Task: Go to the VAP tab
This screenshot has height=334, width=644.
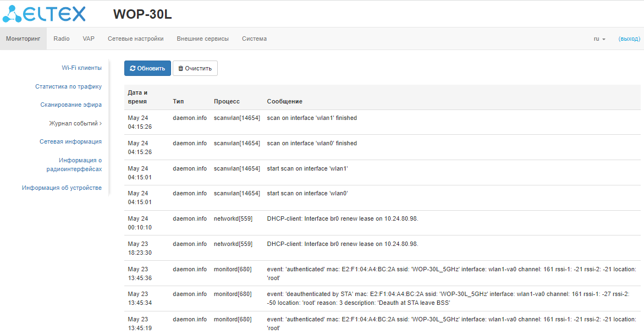Action: pyautogui.click(x=89, y=39)
